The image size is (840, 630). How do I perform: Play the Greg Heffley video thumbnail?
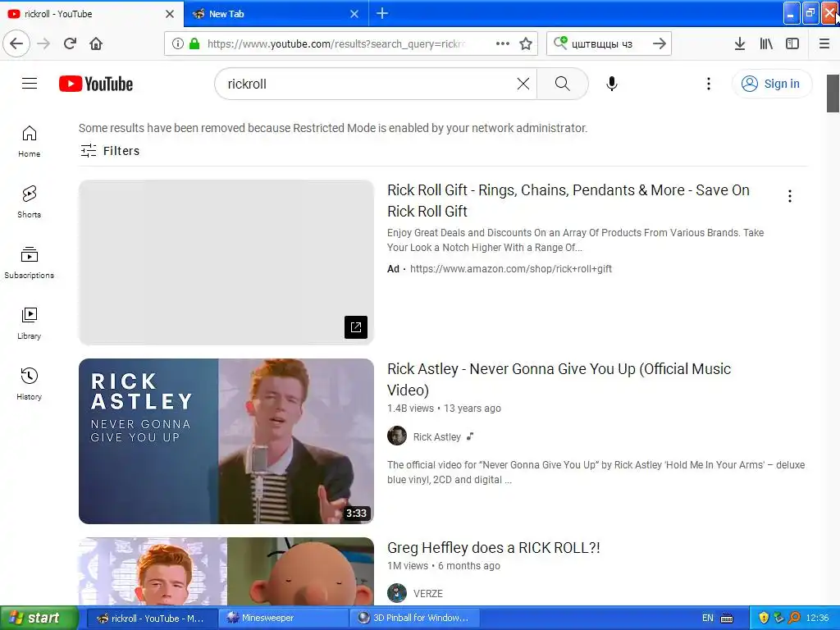[226, 571]
